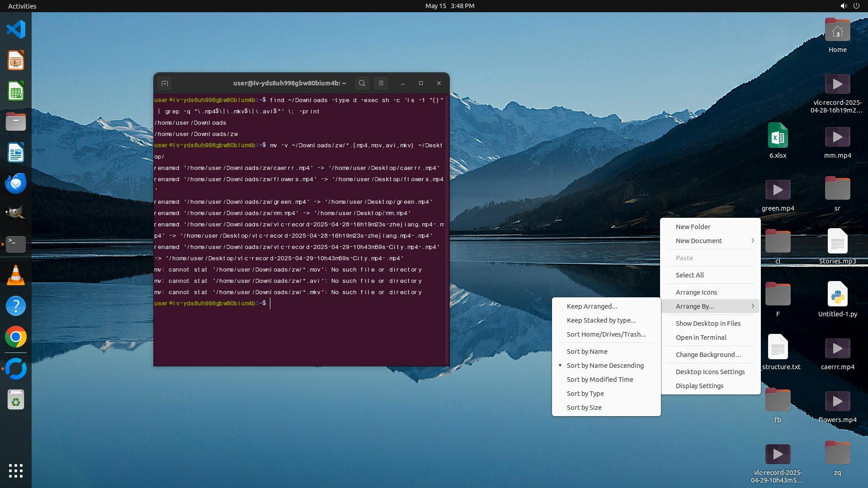The width and height of the screenshot is (868, 488).
Task: Click Activities in the top bar
Action: point(22,6)
